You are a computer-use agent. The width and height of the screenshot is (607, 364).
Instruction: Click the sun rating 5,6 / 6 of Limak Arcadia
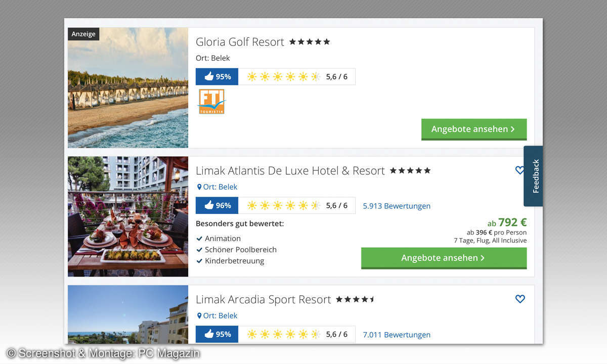click(297, 334)
